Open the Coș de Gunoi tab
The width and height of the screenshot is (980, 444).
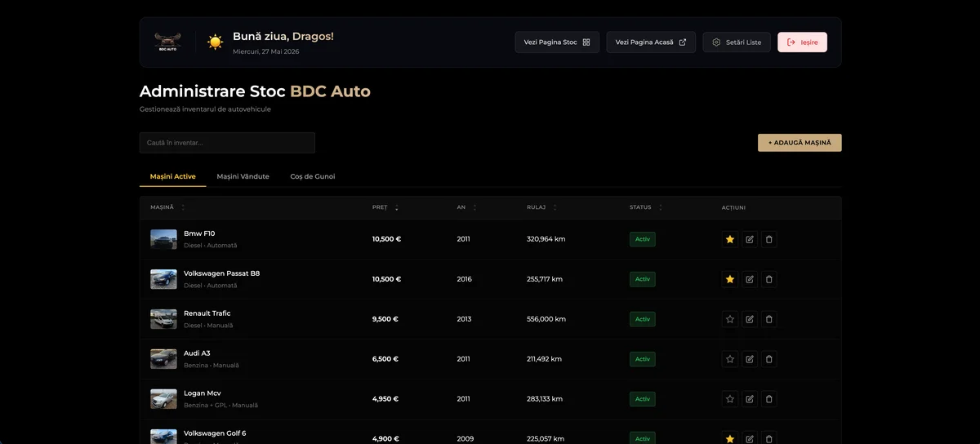313,176
